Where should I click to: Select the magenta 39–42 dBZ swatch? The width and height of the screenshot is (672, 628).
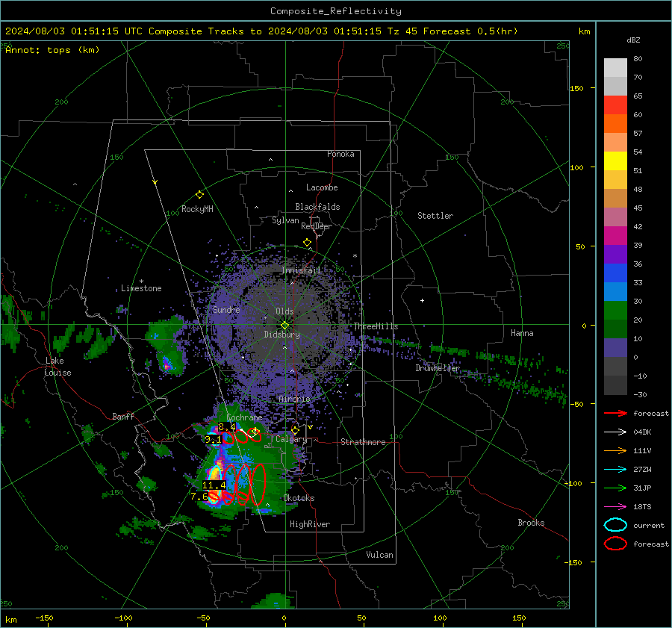615,236
